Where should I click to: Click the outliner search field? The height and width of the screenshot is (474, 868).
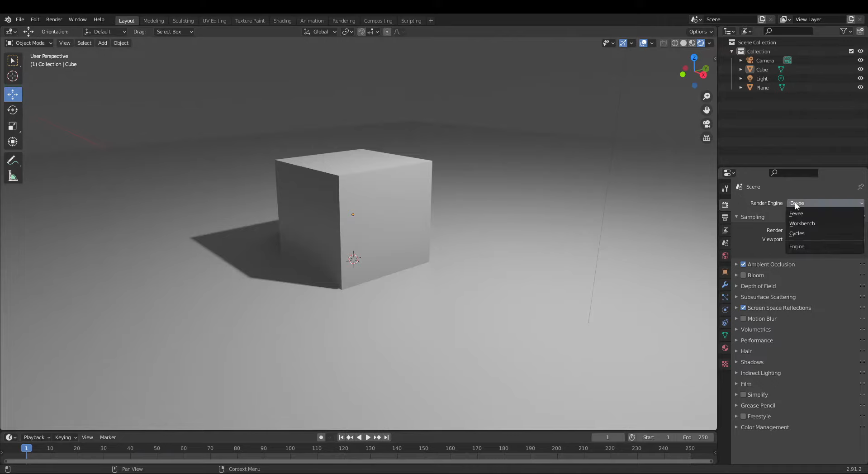click(788, 31)
